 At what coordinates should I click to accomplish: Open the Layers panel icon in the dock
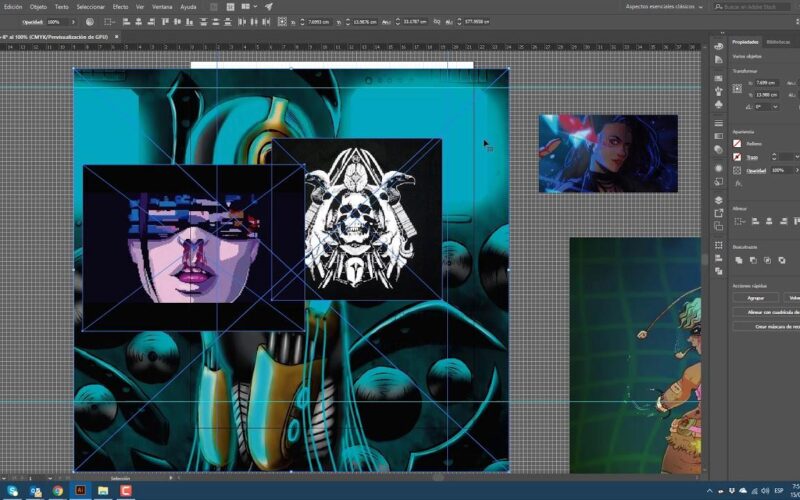pyautogui.click(x=719, y=200)
